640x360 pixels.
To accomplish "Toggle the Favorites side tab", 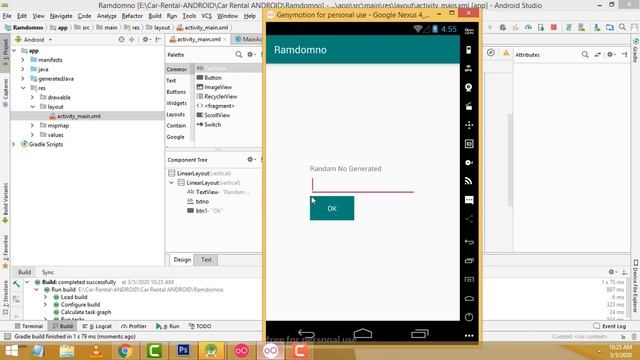I will (x=5, y=251).
